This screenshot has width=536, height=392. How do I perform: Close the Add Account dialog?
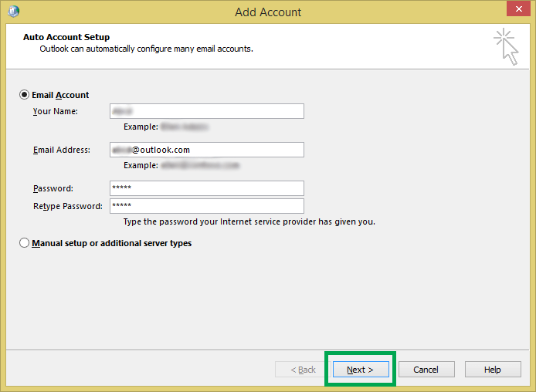coord(518,9)
